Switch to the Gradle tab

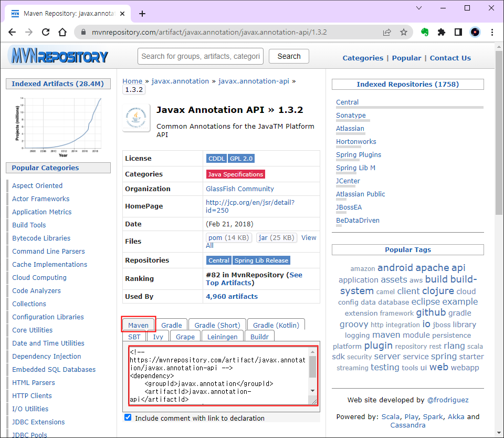pos(171,325)
